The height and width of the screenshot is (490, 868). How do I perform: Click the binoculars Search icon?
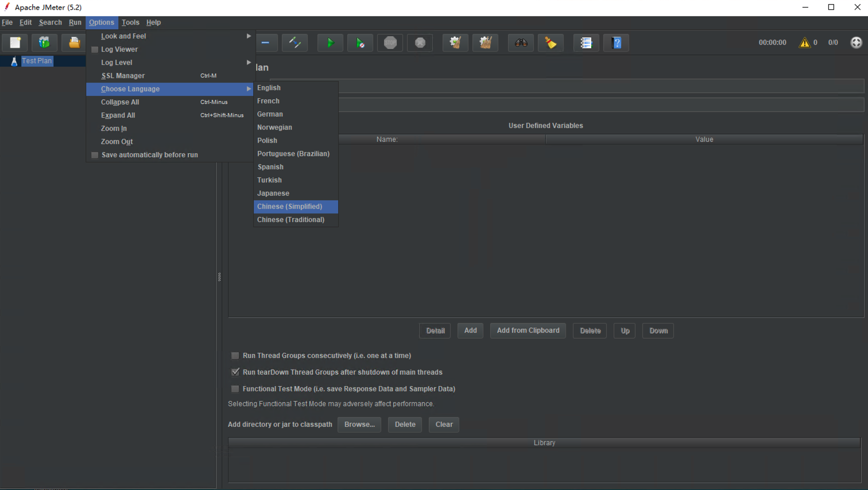coord(521,43)
